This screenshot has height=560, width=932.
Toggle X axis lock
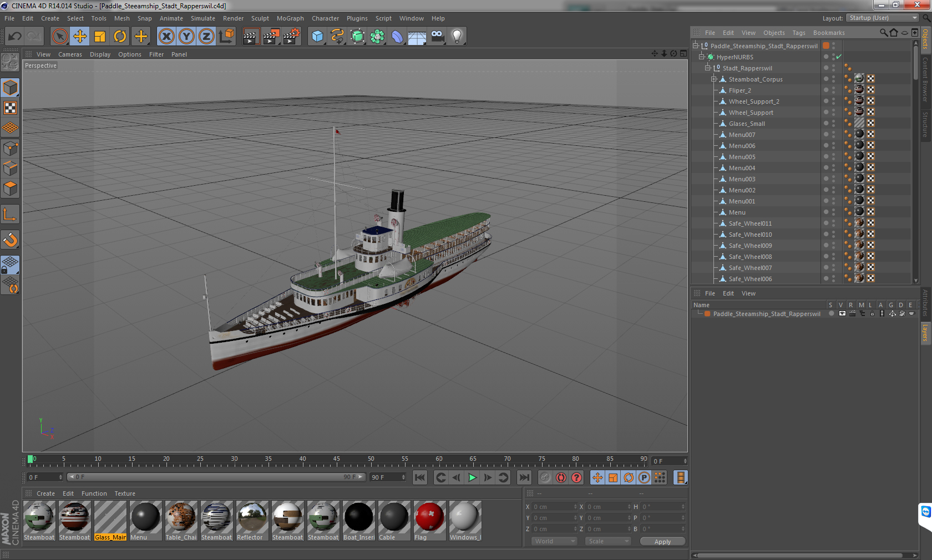pos(166,37)
